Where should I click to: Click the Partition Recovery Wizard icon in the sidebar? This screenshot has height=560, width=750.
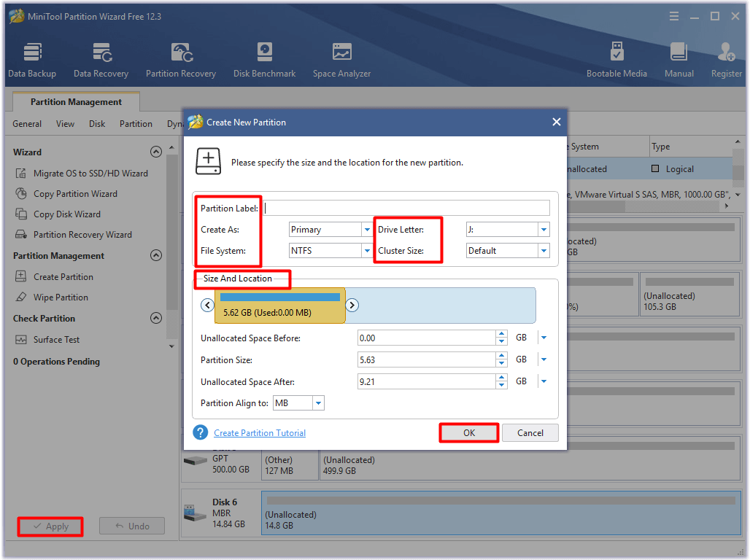[20, 234]
